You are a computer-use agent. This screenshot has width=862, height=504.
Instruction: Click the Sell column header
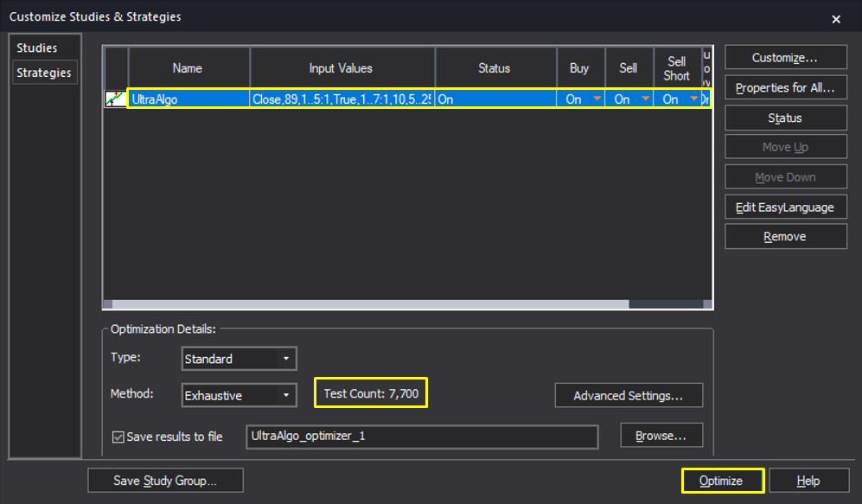tap(629, 68)
